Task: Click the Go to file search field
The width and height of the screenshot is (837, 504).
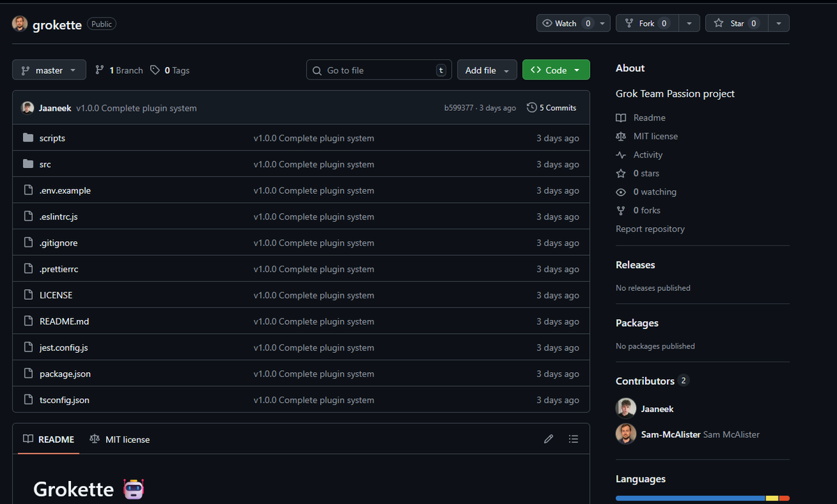Action: point(379,70)
